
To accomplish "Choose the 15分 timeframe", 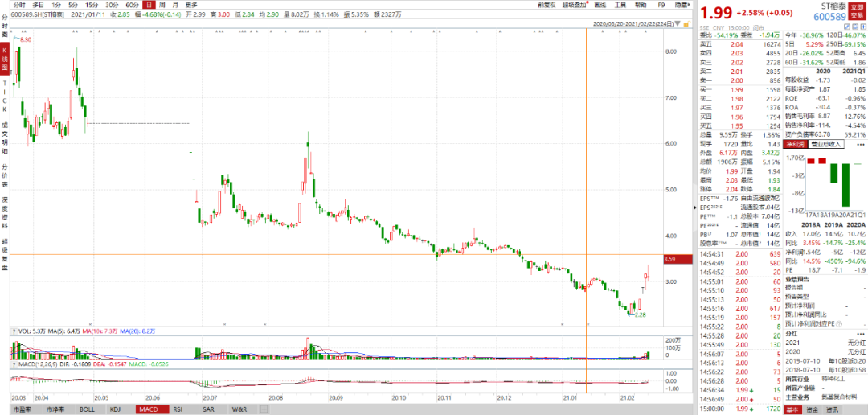I will [92, 5].
